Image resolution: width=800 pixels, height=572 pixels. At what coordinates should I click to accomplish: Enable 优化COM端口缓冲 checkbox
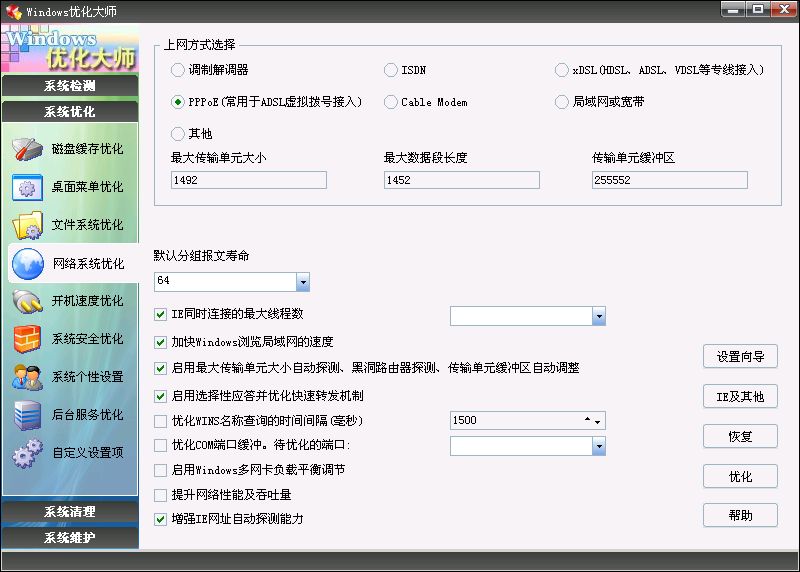click(160, 445)
